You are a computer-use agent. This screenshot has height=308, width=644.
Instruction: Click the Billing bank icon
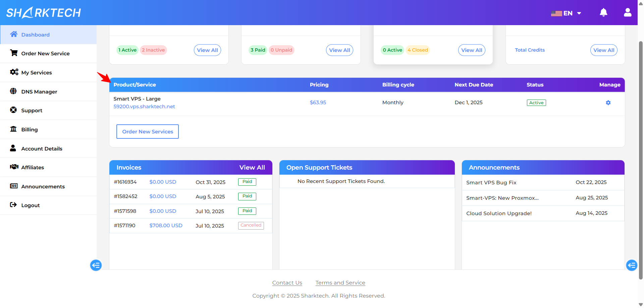coord(13,129)
